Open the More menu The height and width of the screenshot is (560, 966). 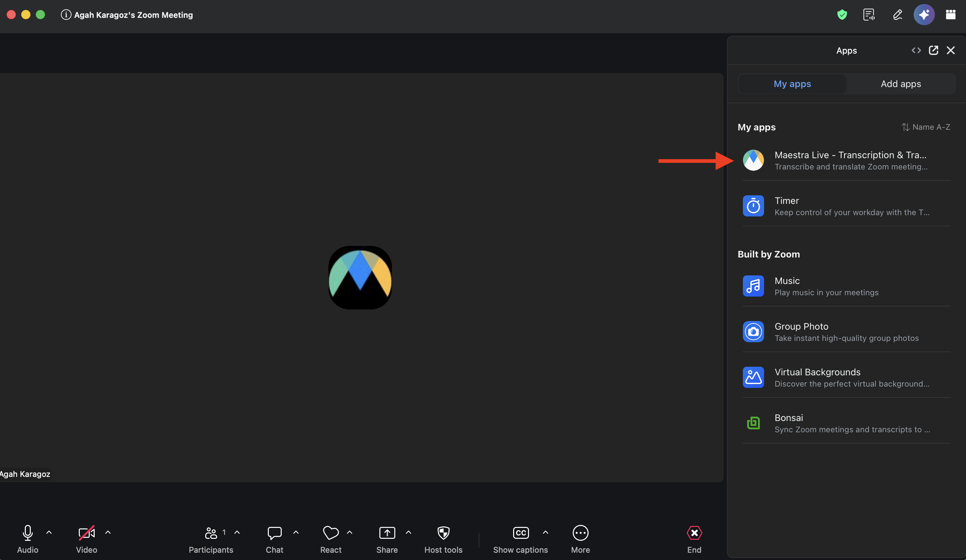[x=580, y=539]
